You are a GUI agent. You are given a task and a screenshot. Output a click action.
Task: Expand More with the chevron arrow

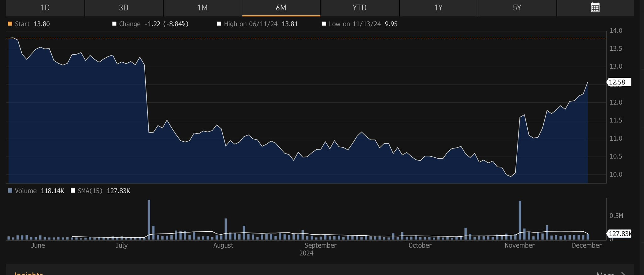tap(623, 273)
